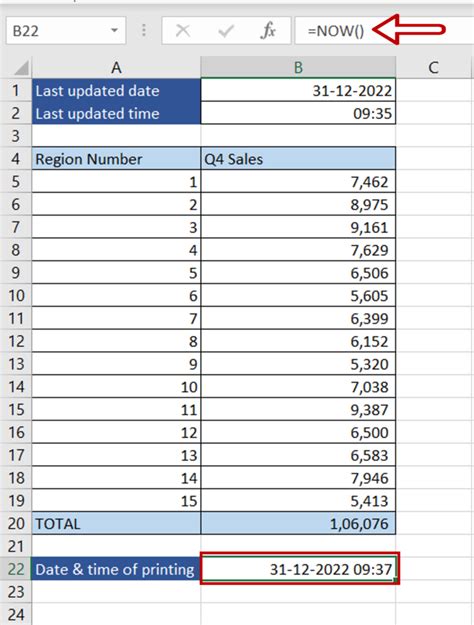Select cell B1 with date 31-12-2022
474x625 pixels.
point(298,90)
